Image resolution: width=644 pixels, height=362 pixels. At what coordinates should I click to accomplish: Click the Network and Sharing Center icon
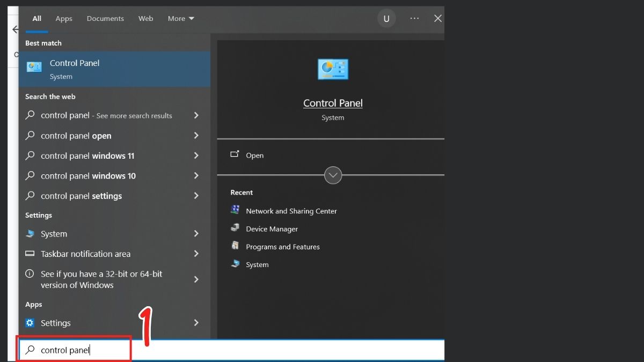click(235, 210)
